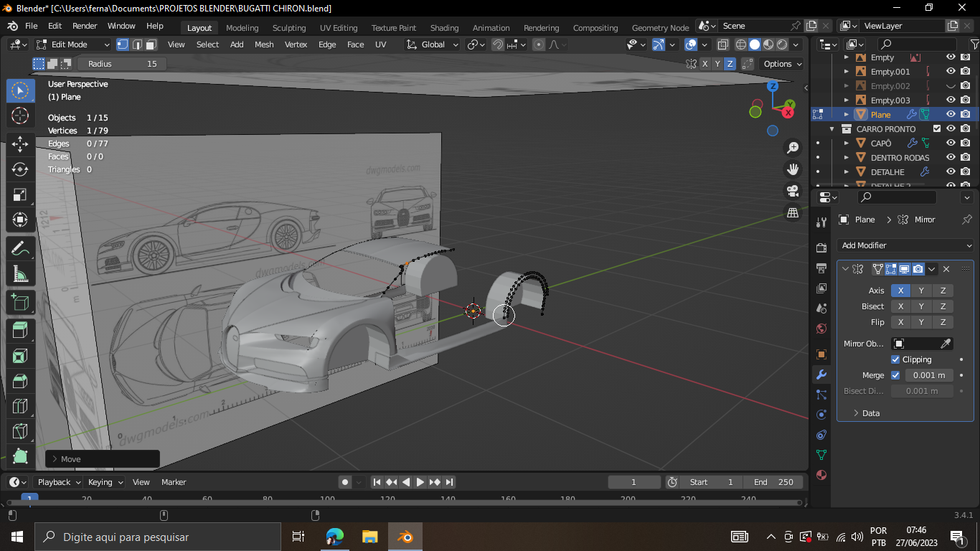Activate the Measure tool
Screen dimensions: 980x551
20,273
